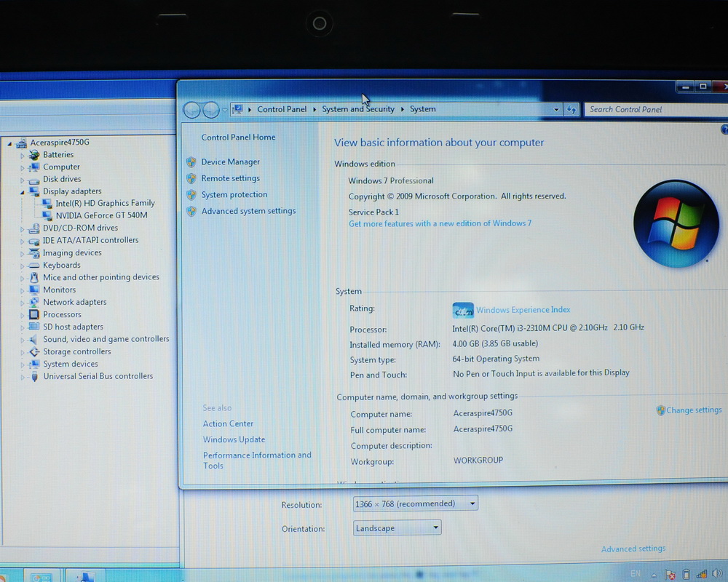Open Advanced system settings
Screen dimensions: 728x582
click(x=248, y=211)
